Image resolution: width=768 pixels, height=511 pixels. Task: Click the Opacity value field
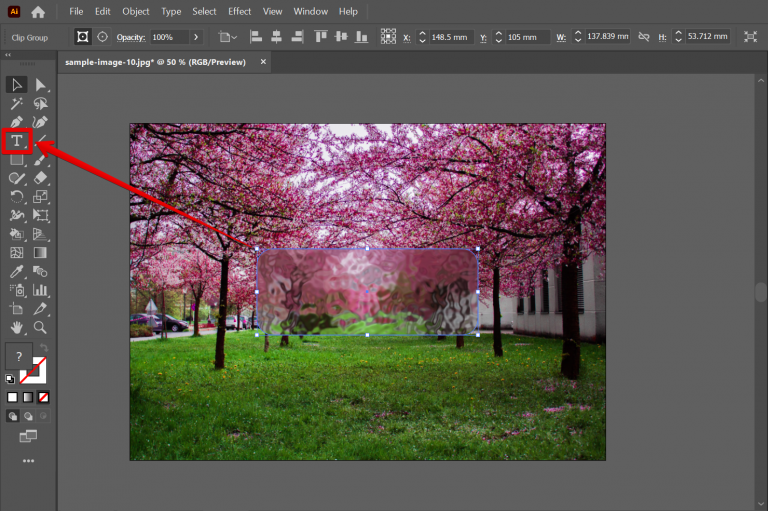point(166,37)
